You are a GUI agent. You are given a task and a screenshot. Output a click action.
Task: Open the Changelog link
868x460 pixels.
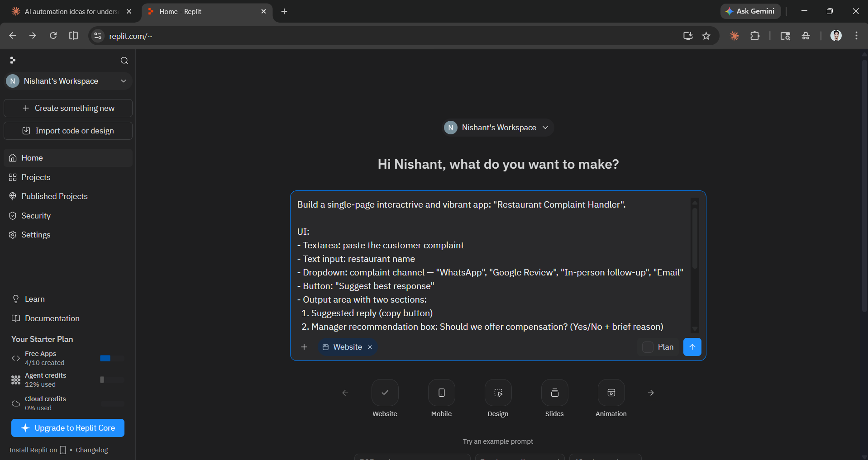click(92, 450)
